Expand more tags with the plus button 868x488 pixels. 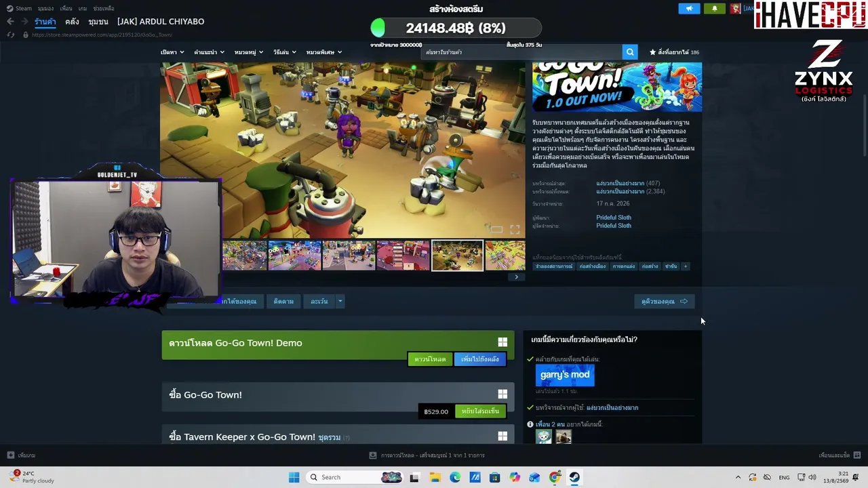coord(686,266)
